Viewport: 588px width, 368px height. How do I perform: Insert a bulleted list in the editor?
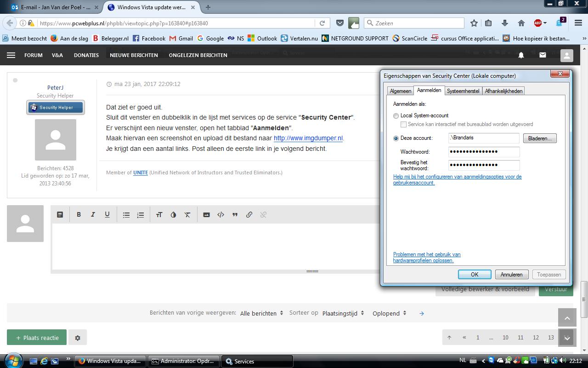point(126,215)
